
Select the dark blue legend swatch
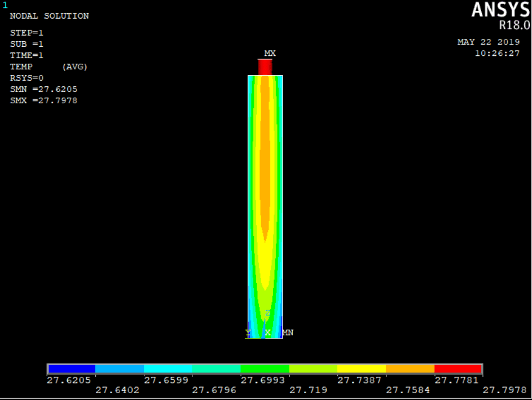click(72, 369)
